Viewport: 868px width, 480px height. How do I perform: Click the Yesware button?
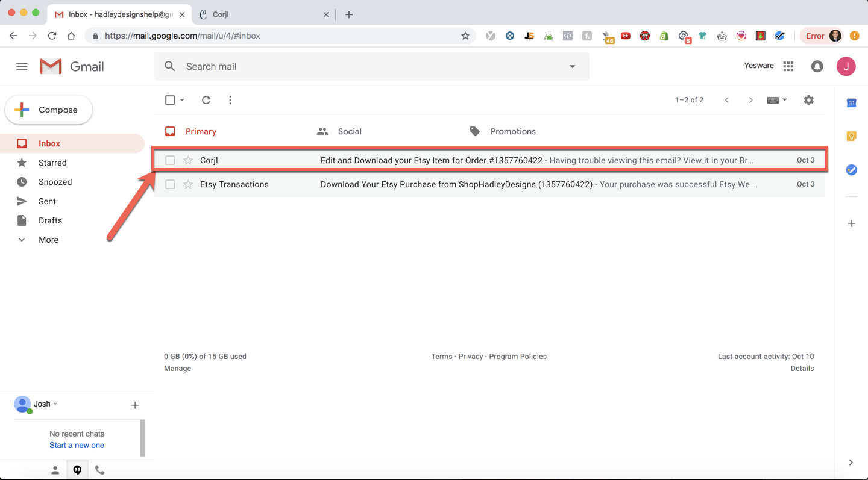pos(759,66)
